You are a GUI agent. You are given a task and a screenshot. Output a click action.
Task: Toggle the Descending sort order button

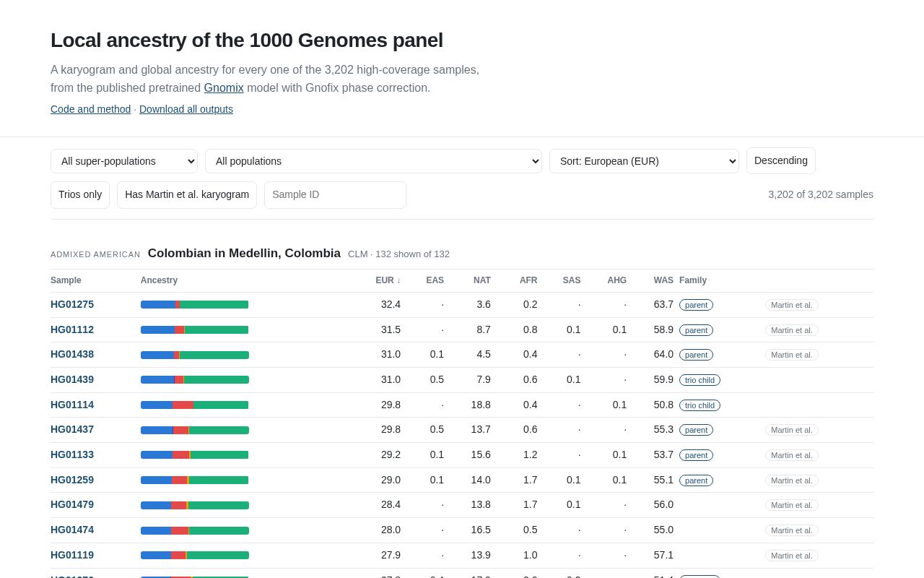click(x=781, y=160)
